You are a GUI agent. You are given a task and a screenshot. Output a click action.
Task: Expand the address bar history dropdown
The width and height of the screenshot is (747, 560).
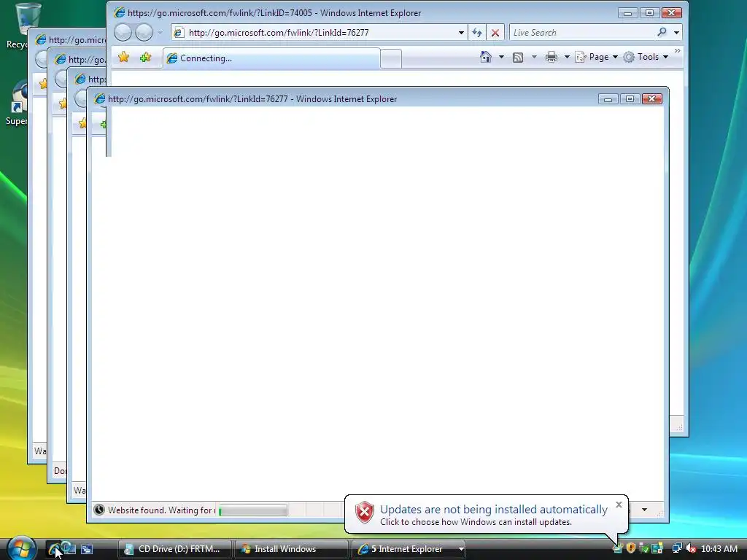[x=461, y=32]
